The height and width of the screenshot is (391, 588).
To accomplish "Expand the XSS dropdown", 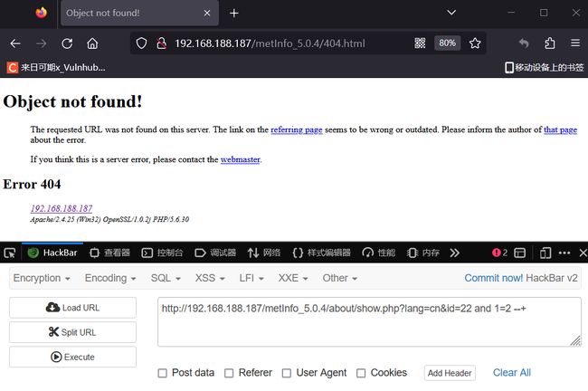I will [210, 278].
